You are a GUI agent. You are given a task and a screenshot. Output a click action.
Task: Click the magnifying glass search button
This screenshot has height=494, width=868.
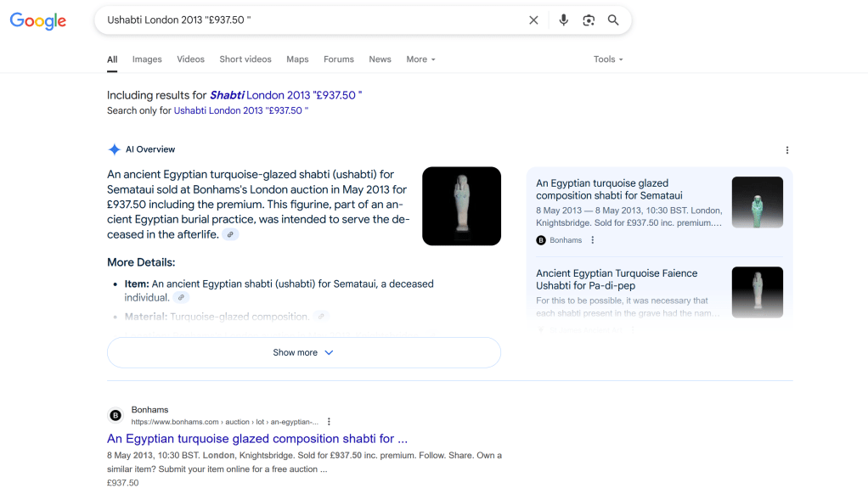click(613, 20)
